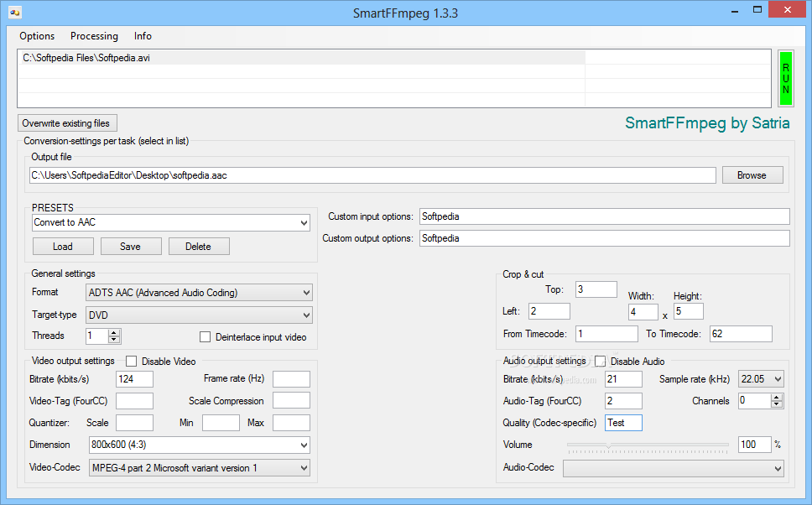Select the Softpedia.avi task row
This screenshot has width=812, height=505.
[x=393, y=58]
